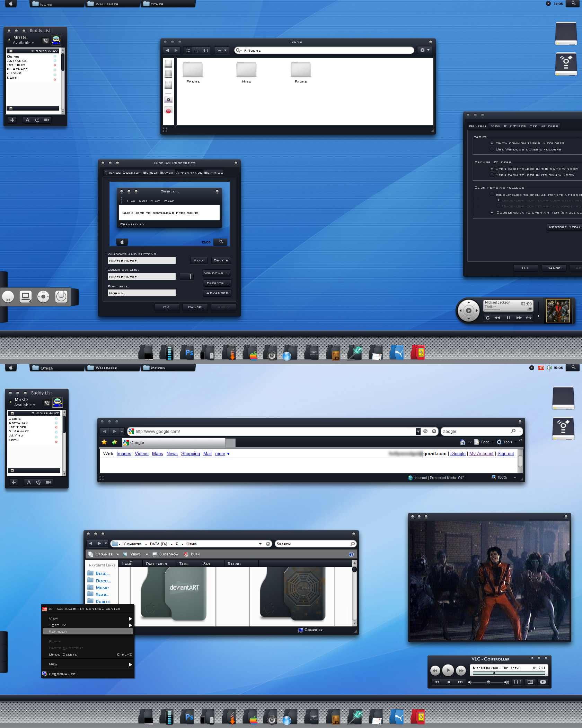
Task: Choose Personalize in the context menu
Action: pos(88,674)
